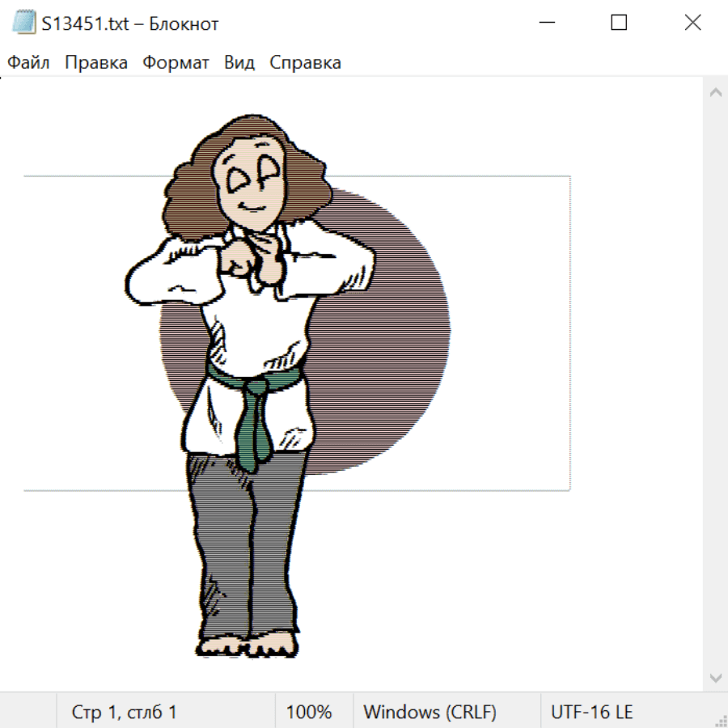Open the Справка menu
Image resolution: width=728 pixels, height=728 pixels.
(x=305, y=63)
